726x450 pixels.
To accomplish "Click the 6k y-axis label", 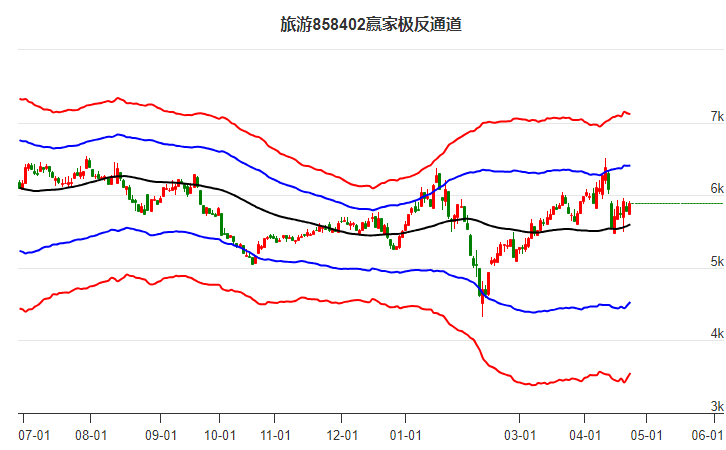I will pos(717,188).
